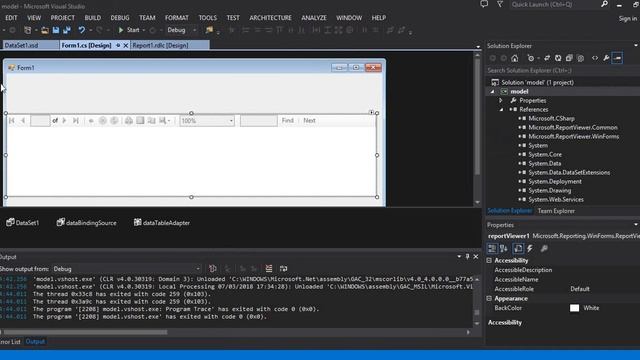Click the report viewer First Page icon
The height and width of the screenshot is (360, 640).
(x=12, y=121)
